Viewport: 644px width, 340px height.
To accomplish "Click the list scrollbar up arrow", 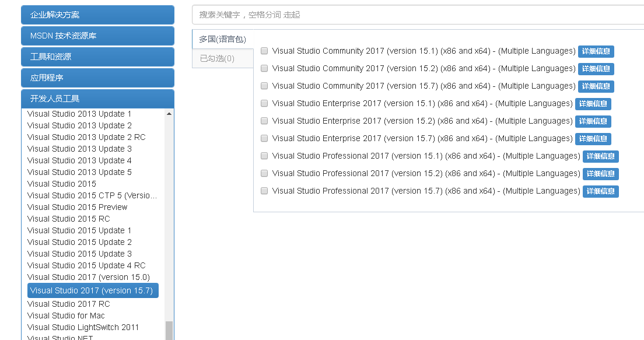I will point(169,114).
